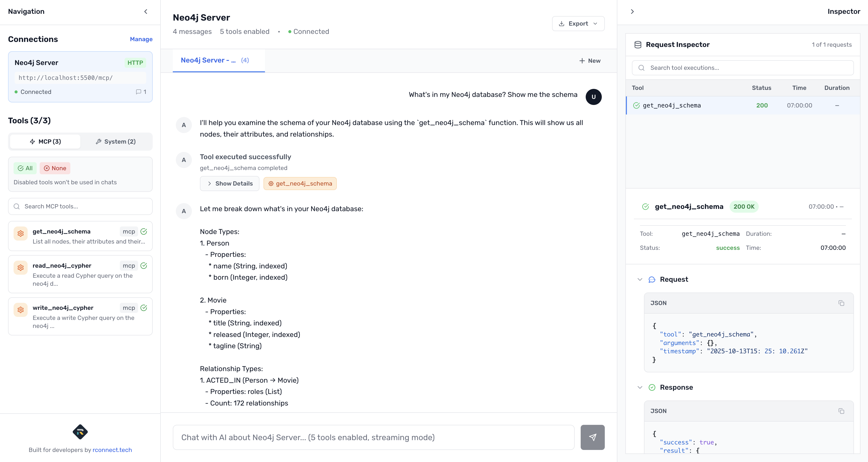Copy the Response JSON block

pos(841,411)
